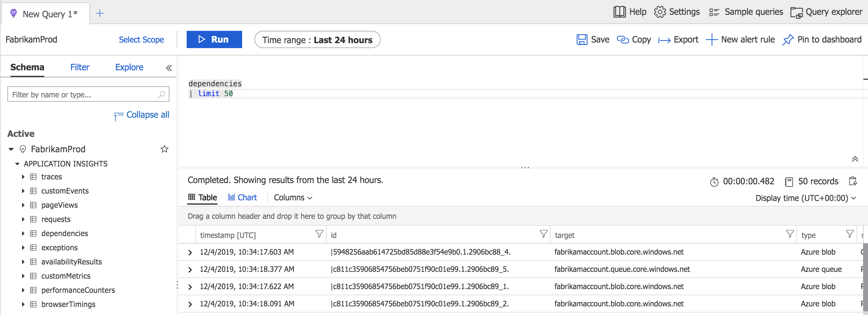This screenshot has height=315, width=868.
Task: Open the Help book icon
Action: tap(619, 12)
